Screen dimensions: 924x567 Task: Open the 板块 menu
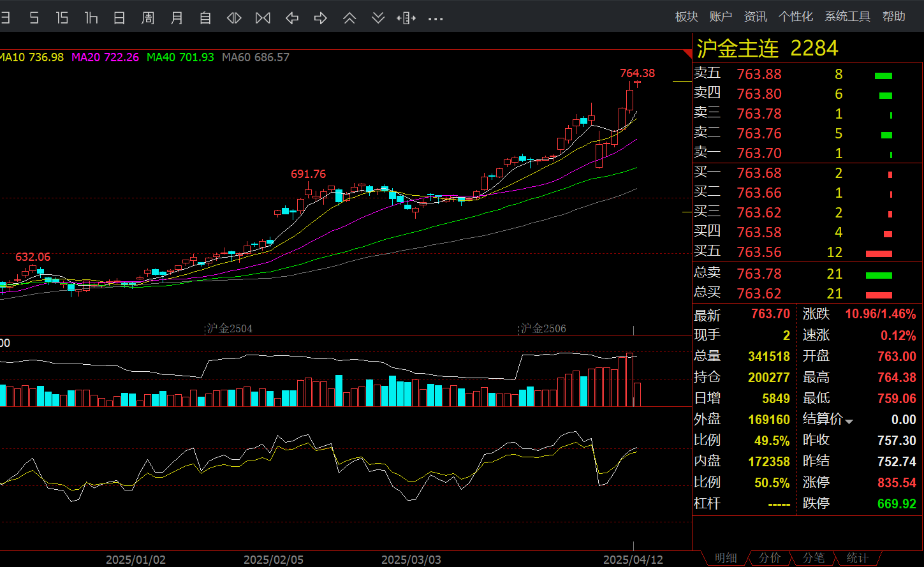click(687, 17)
